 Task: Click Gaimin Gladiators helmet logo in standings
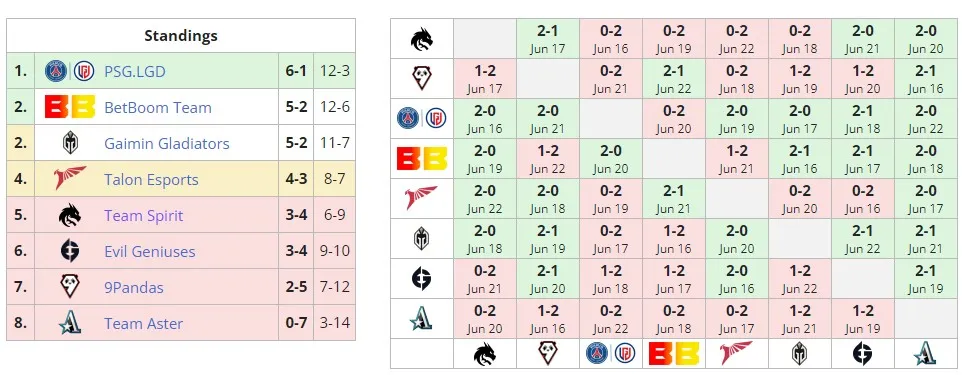70,144
